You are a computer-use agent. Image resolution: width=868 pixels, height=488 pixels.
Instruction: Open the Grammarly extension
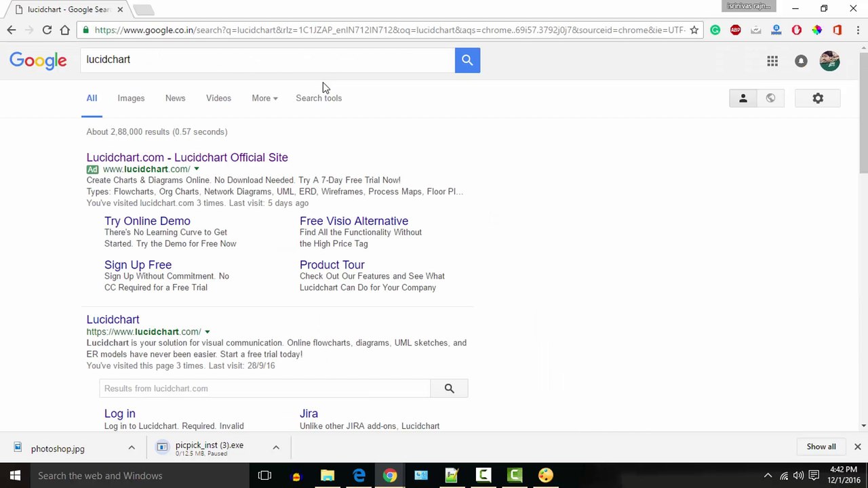715,30
